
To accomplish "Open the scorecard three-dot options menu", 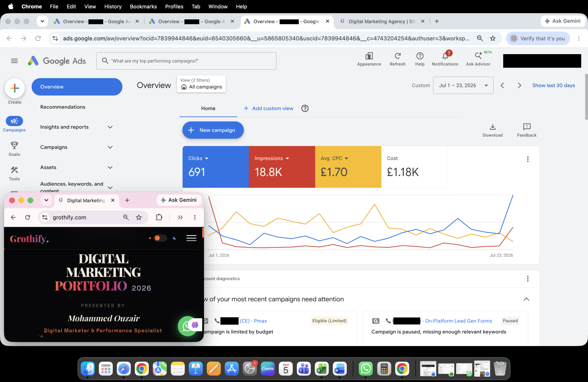I will tap(527, 159).
